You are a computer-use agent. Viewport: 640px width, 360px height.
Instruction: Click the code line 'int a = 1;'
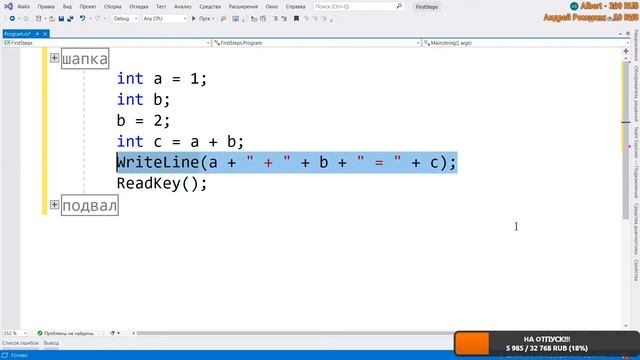(x=162, y=78)
